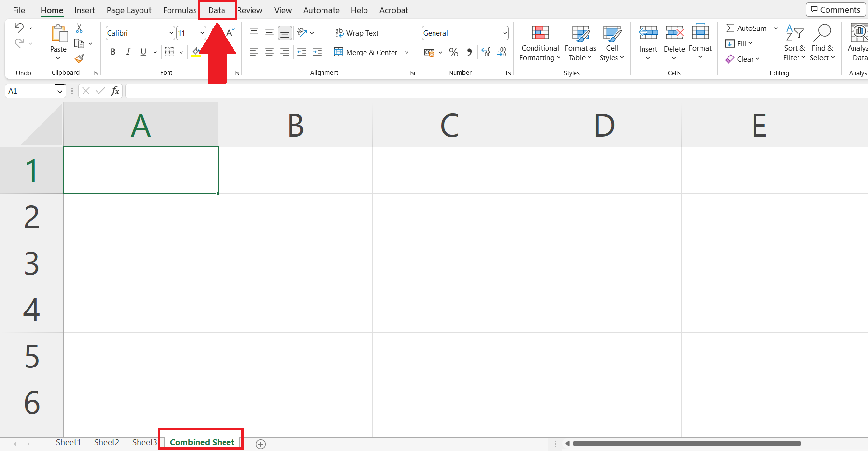Open the Name Box dropdown arrow
The height and width of the screenshot is (452, 868).
[60, 91]
